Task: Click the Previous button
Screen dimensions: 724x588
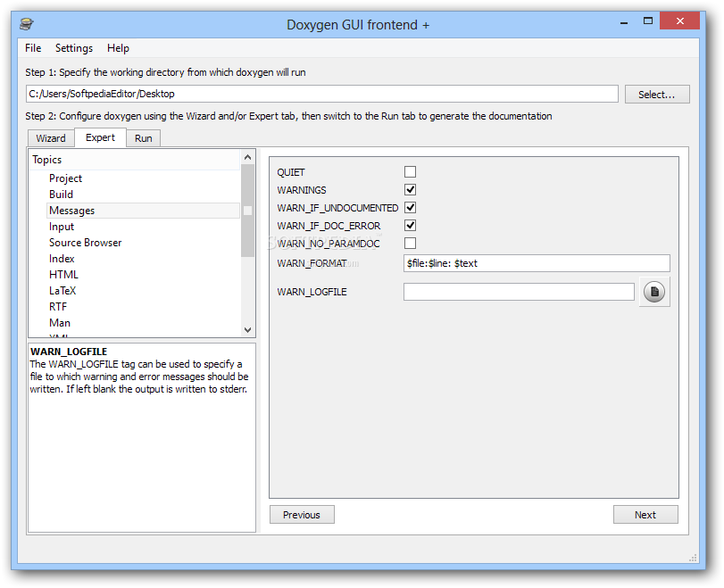Action: 302,515
